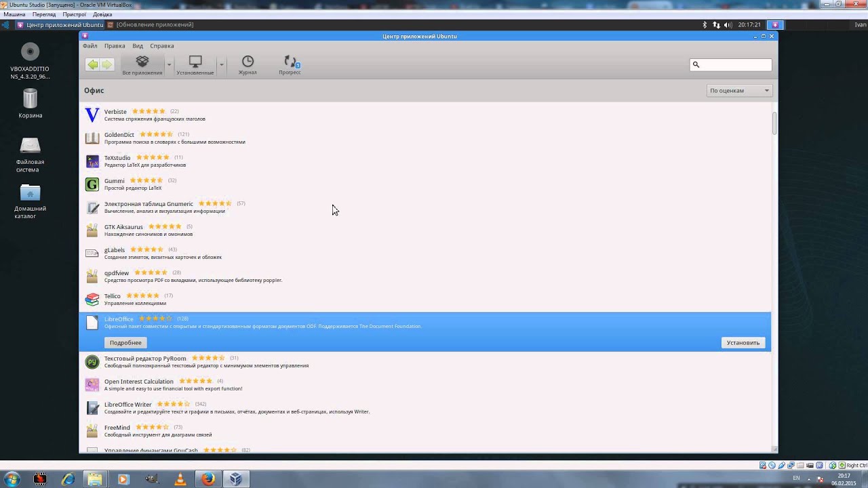
Task: Select the FreeMind app icon
Action: pyautogui.click(x=92, y=431)
